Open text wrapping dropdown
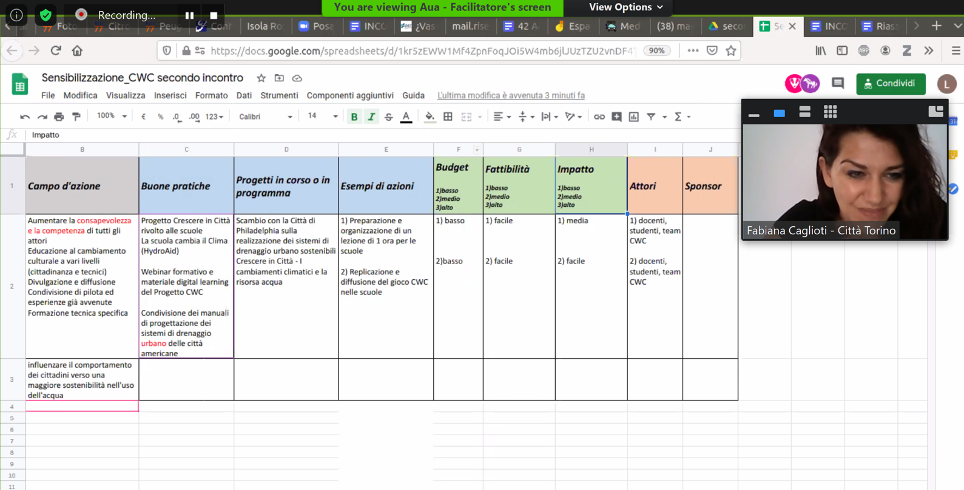 point(549,116)
